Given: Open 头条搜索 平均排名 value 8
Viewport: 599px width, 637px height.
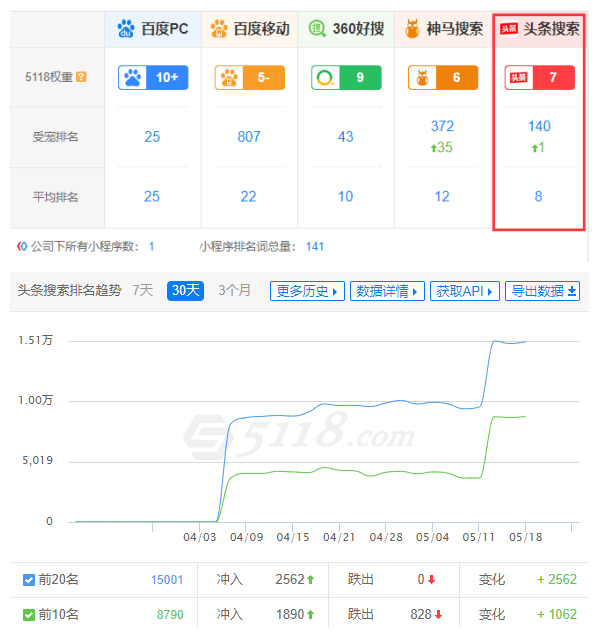Looking at the screenshot, I should 538,197.
